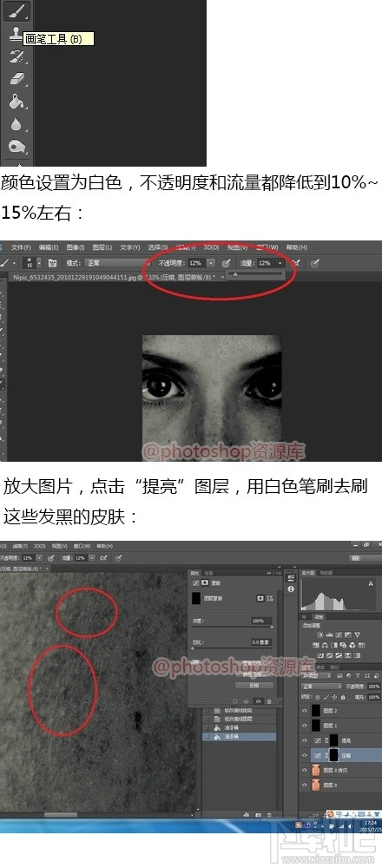
Task: Open the 编辑(E) menu
Action: (48, 247)
